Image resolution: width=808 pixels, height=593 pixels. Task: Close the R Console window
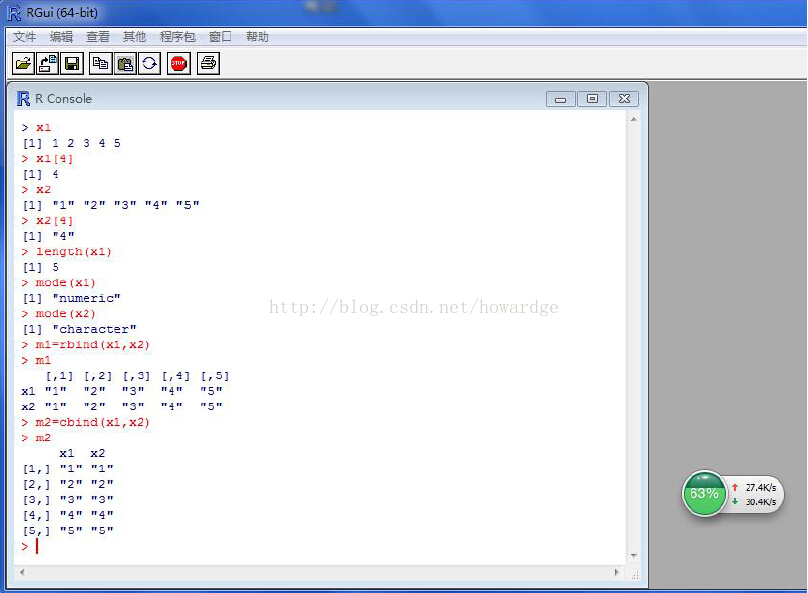click(624, 99)
